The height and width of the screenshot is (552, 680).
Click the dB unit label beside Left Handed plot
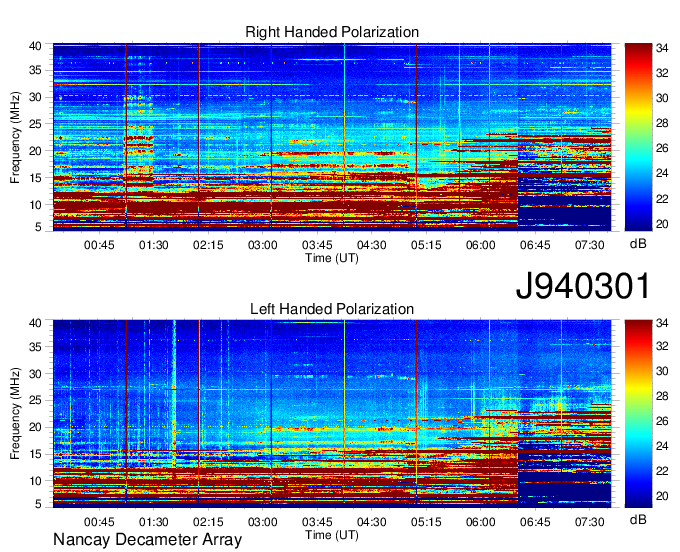638,520
